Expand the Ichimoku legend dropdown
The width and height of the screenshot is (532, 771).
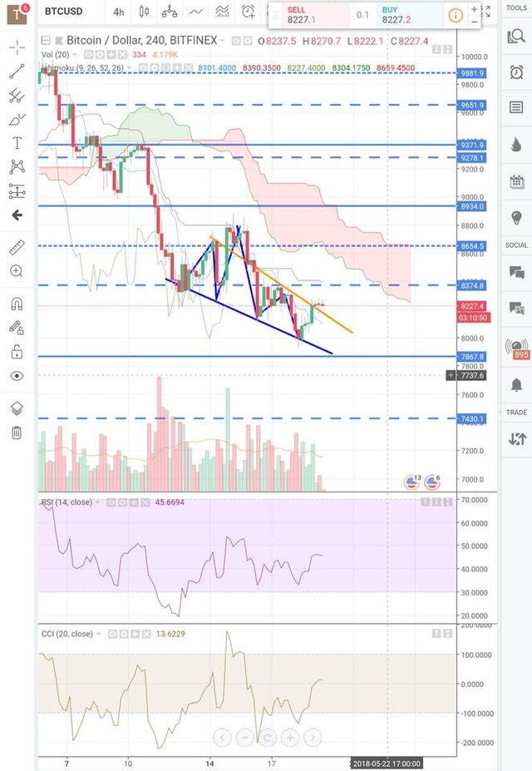129,68
